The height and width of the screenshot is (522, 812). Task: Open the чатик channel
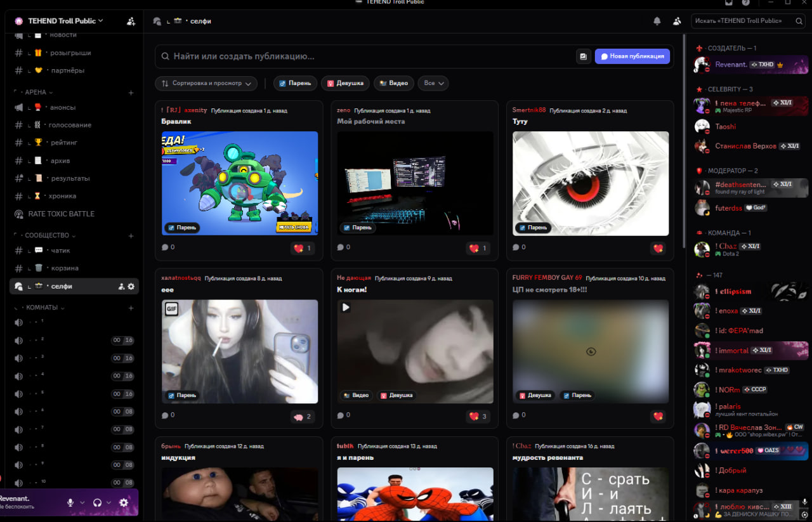click(x=75, y=251)
